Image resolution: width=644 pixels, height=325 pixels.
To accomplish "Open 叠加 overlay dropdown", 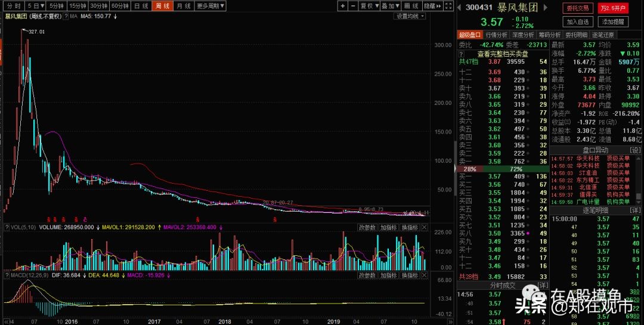I will click(x=390, y=6).
